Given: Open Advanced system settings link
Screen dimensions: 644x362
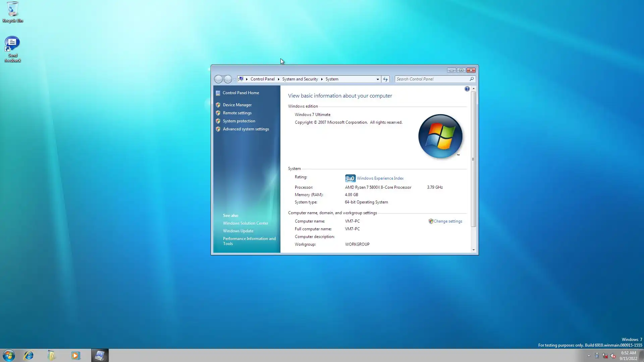Looking at the screenshot, I should click(x=246, y=129).
